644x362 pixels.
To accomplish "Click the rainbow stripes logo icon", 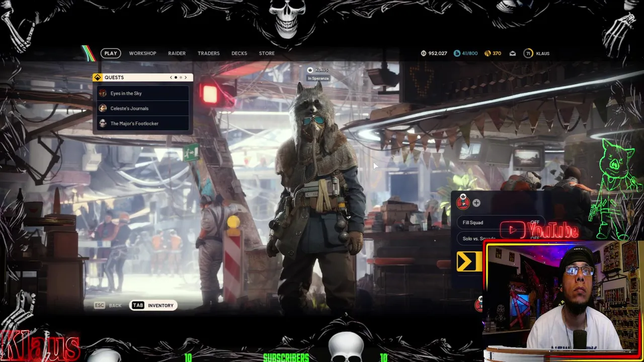I will [x=89, y=53].
